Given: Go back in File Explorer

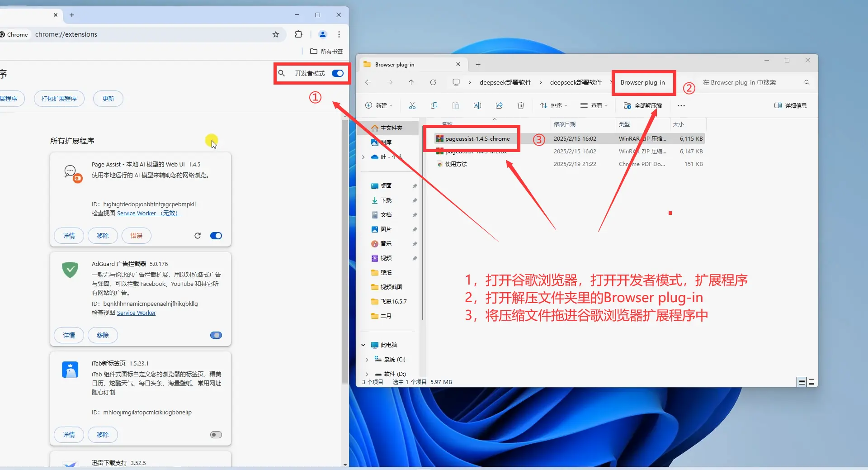Looking at the screenshot, I should point(368,82).
